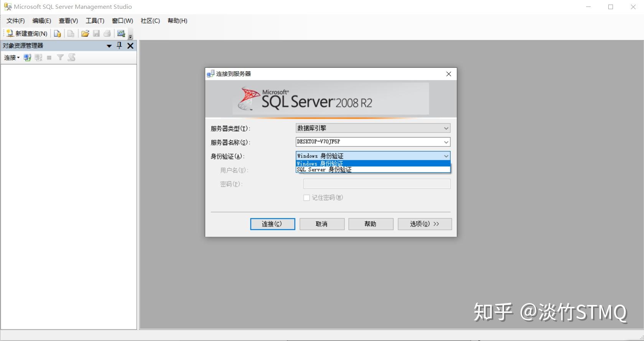Close the 对象资源管理器 panel
Image resolution: width=644 pixels, height=341 pixels.
130,46
